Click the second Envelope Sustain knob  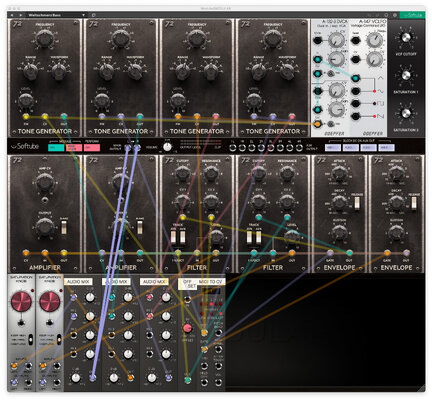396,232
